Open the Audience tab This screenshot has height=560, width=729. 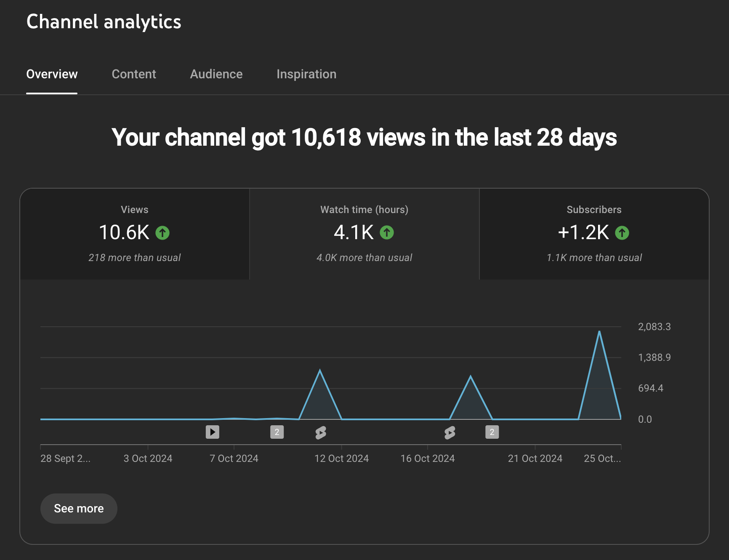(216, 74)
